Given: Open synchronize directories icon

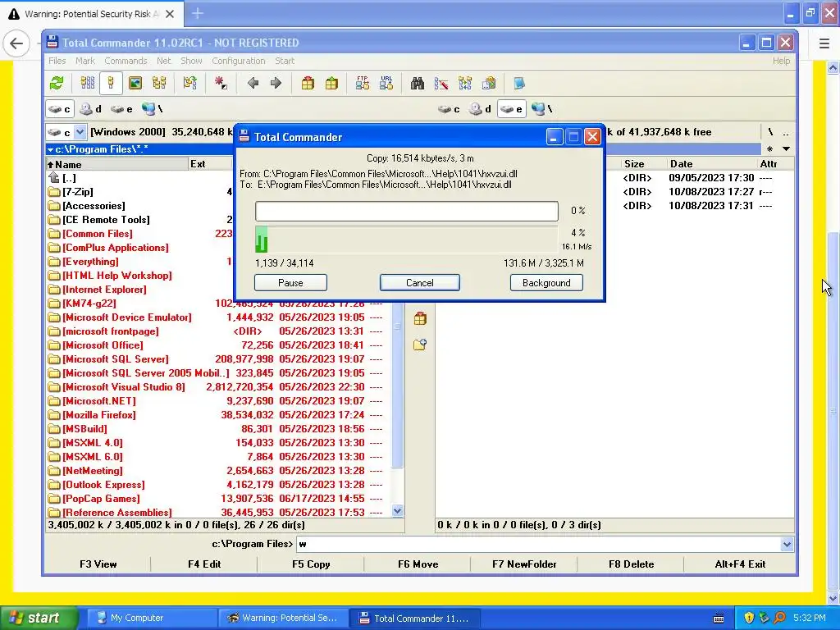Looking at the screenshot, I should 465,83.
